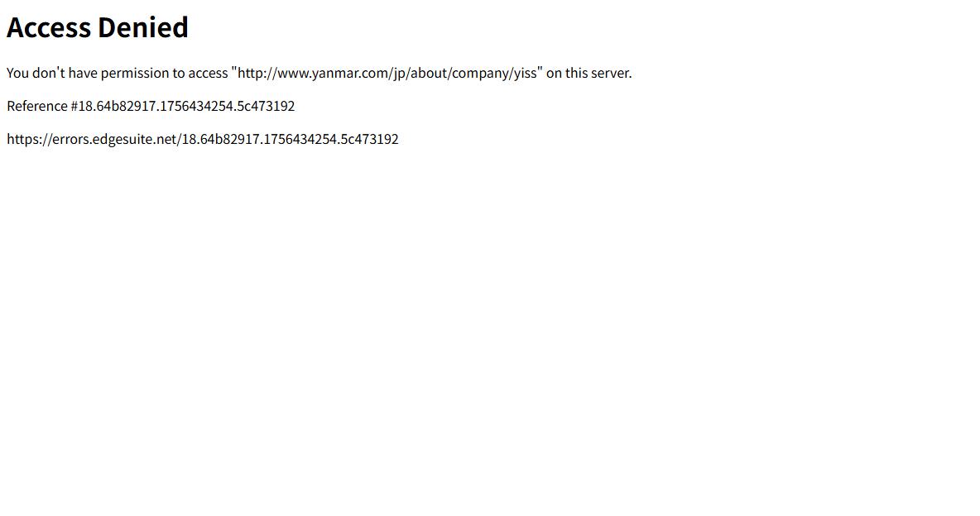Click the "jp" segment of the denied URL
980x516 pixels.
[x=398, y=73]
